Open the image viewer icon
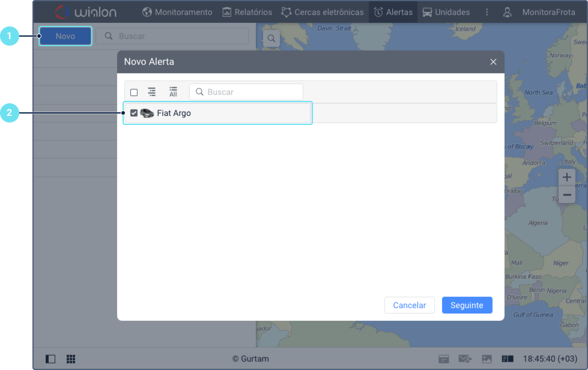Screen dimensions: 588x370 pyautogui.click(x=486, y=359)
